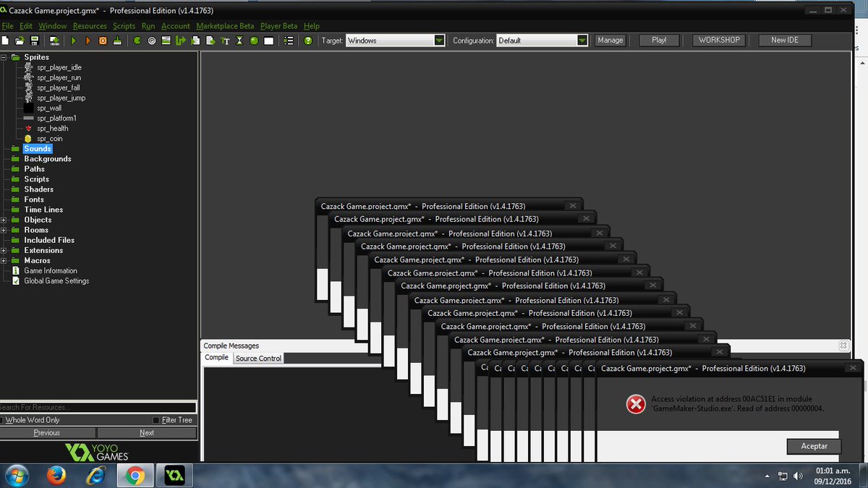Click Aceptar in the error dialog
Screen dimensions: 868x488
[x=814, y=446]
